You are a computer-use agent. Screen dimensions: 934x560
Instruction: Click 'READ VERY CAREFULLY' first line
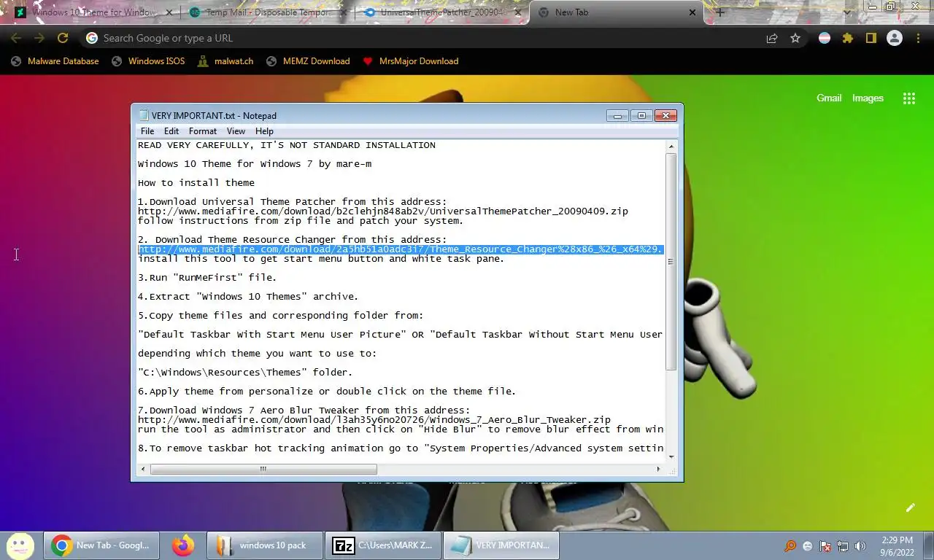point(287,145)
